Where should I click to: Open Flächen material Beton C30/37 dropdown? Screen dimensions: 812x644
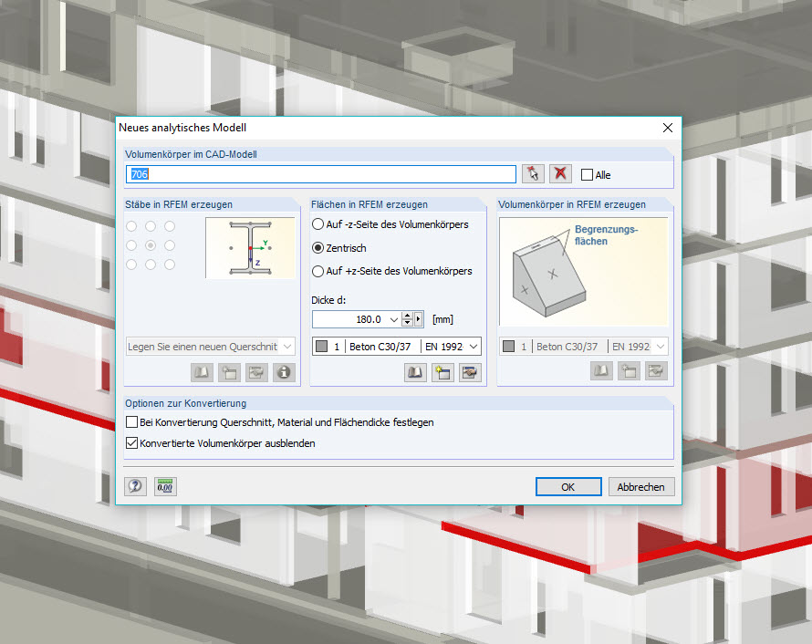[474, 347]
